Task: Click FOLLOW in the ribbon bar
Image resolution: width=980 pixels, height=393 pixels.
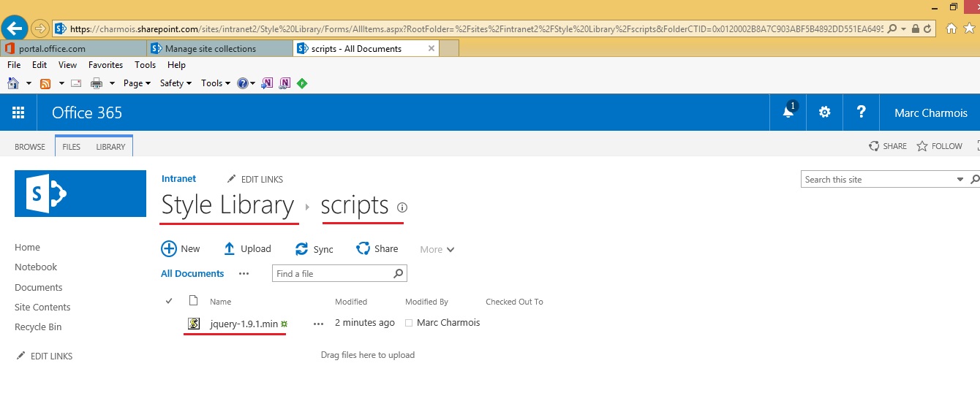Action: [940, 146]
